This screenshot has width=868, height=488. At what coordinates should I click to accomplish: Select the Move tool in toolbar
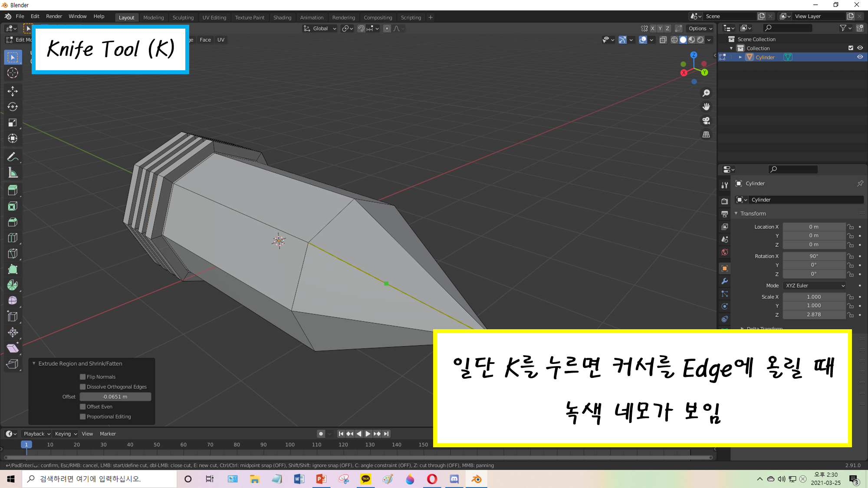pyautogui.click(x=13, y=91)
